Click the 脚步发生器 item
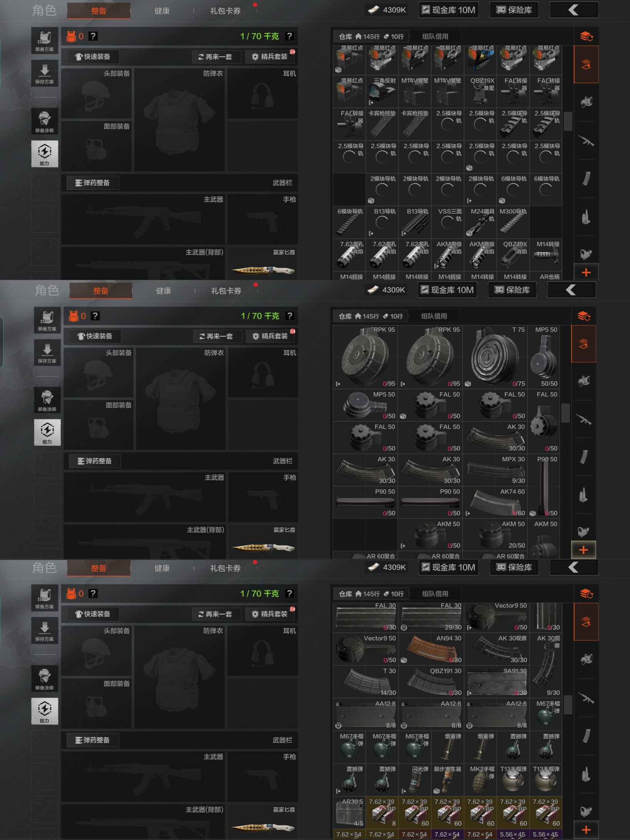Screen dimensions: 630x840 coord(447,780)
